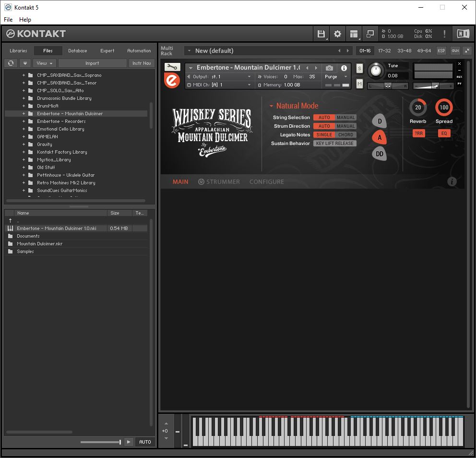Viewport: 476px width, 458px height.
Task: Open the View dropdown menu
Action: tap(44, 63)
